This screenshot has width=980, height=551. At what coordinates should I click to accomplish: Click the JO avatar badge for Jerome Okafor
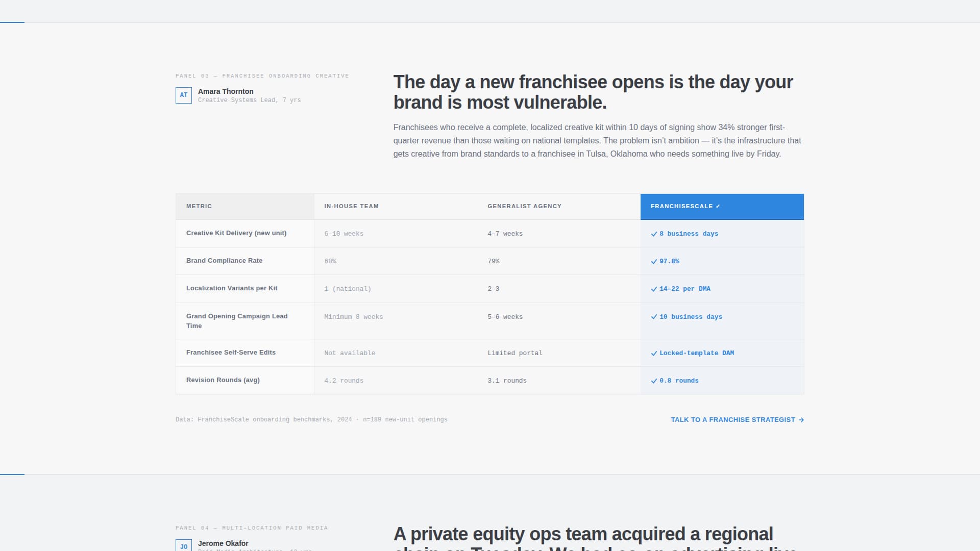coord(184,545)
